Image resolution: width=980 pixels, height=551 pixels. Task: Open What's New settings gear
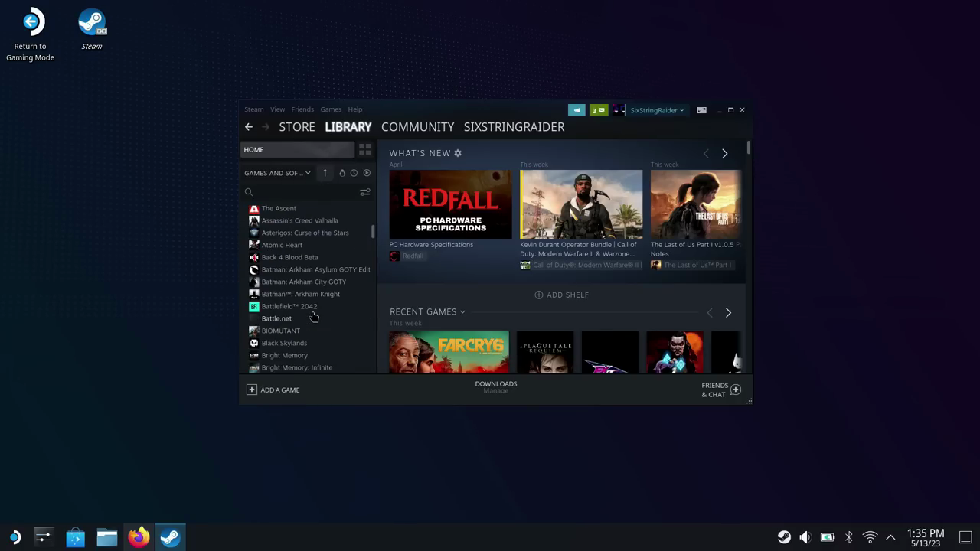click(x=458, y=153)
